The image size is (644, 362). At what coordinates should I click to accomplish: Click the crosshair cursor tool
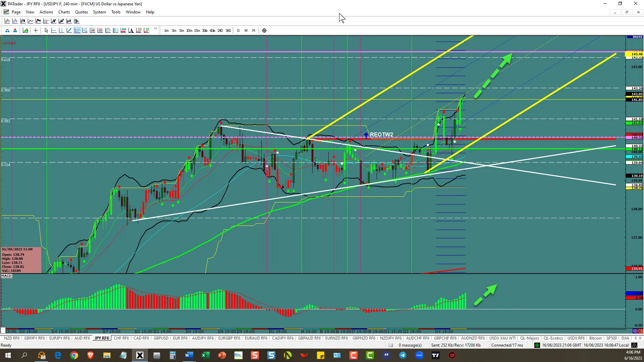(x=36, y=31)
